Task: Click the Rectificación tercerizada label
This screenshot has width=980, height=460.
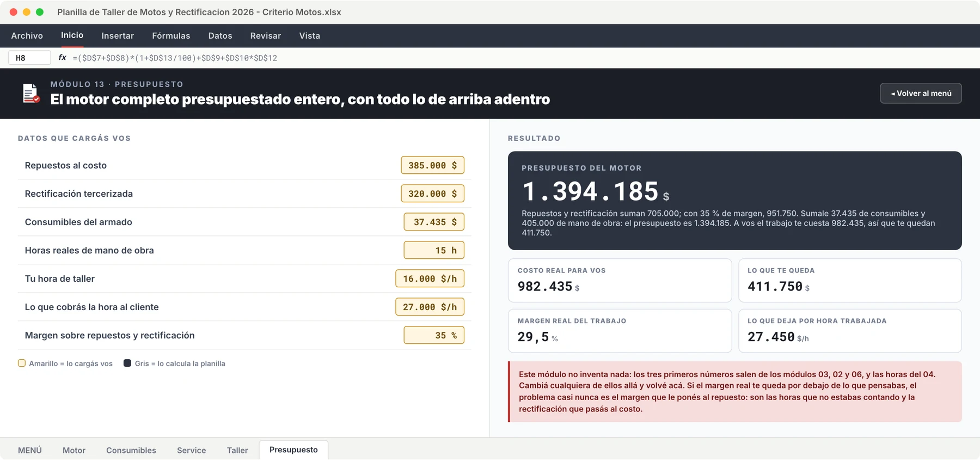Action: click(x=79, y=193)
